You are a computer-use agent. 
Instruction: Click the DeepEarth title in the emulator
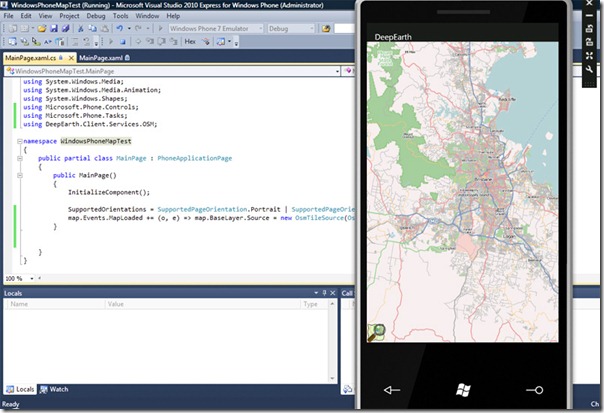(393, 37)
